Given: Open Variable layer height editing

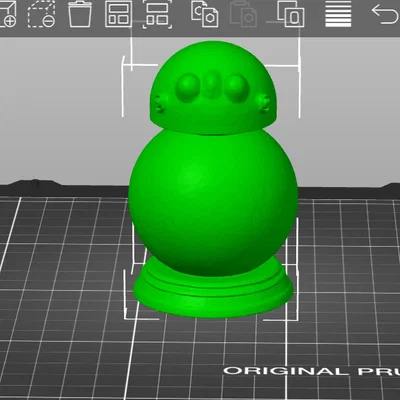Looking at the screenshot, I should (x=338, y=14).
